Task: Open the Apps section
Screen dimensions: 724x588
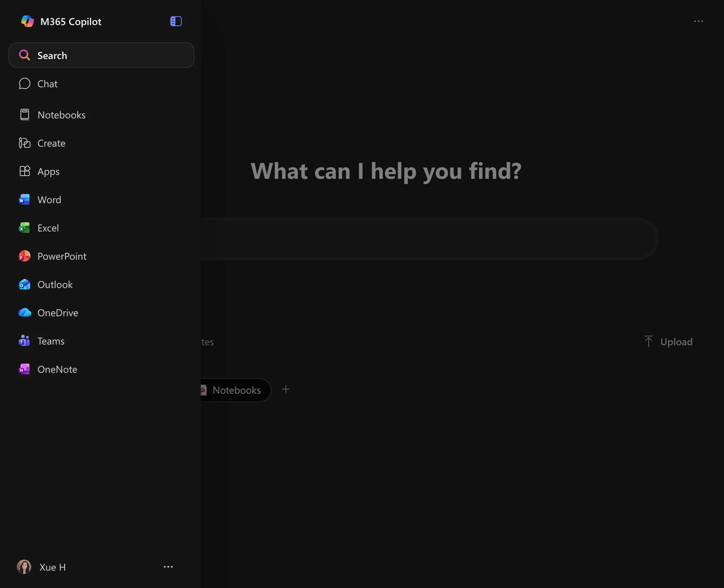Action: pos(101,171)
